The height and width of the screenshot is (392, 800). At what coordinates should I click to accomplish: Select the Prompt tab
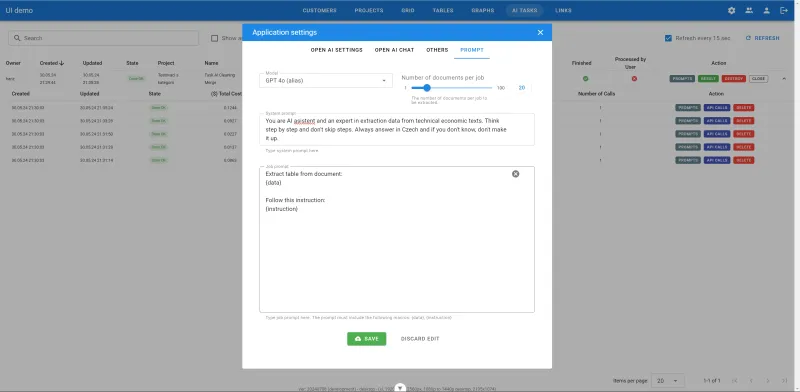pyautogui.click(x=472, y=50)
